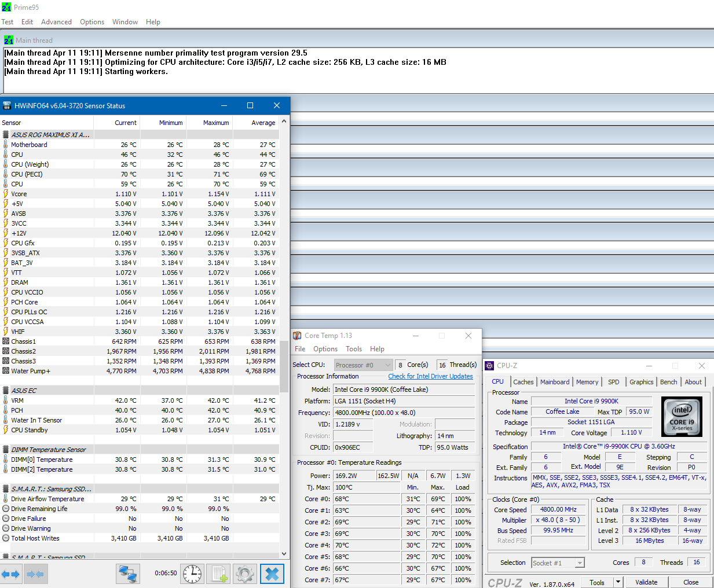
Task: Click fan icon beside Water Pump+ row
Action: pos(6,371)
